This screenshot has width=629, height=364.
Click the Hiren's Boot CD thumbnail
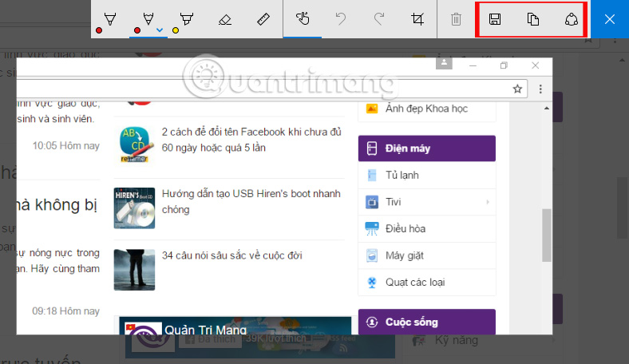coord(134,208)
